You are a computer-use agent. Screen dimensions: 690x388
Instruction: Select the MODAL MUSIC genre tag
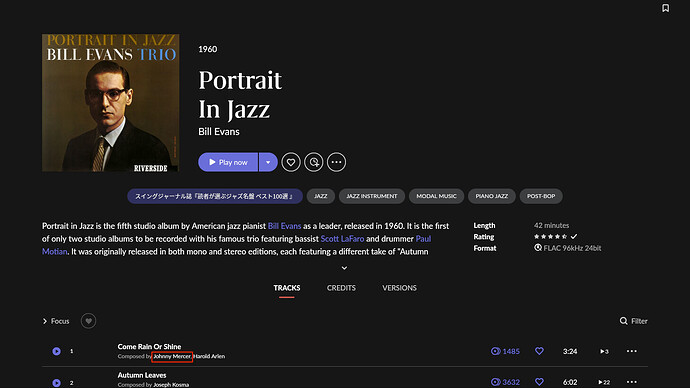(x=437, y=196)
